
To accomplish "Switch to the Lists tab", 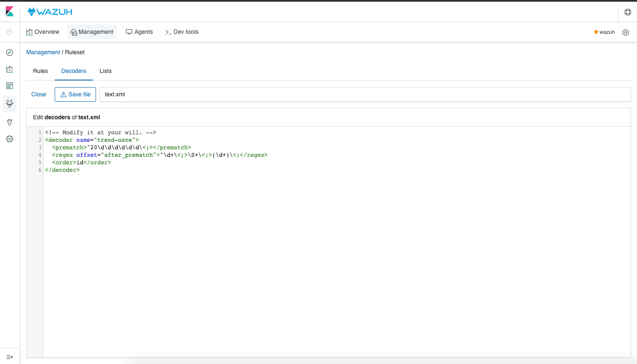I will click(x=105, y=71).
